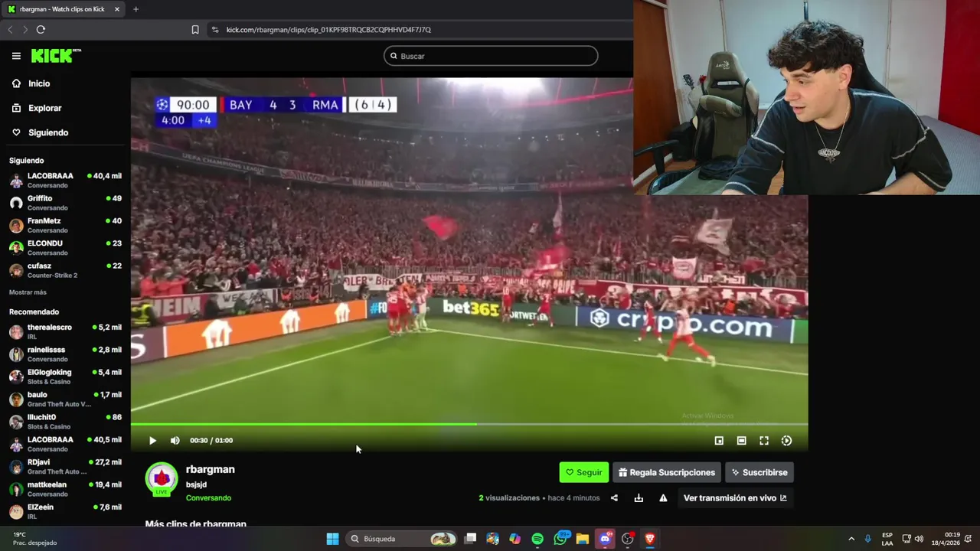Screen dimensions: 980x551
Task: Report the clip with warning icon
Action: tap(663, 498)
